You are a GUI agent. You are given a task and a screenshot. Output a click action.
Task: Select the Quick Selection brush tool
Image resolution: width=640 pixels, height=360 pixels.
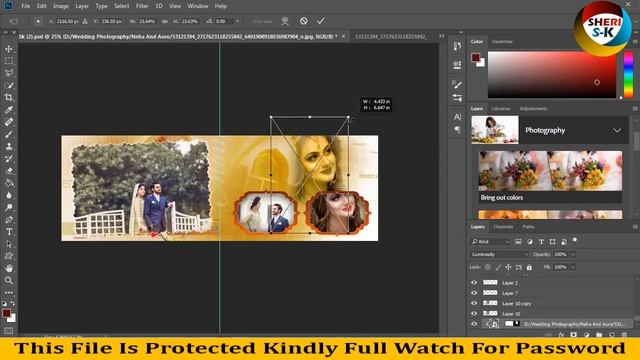point(9,86)
